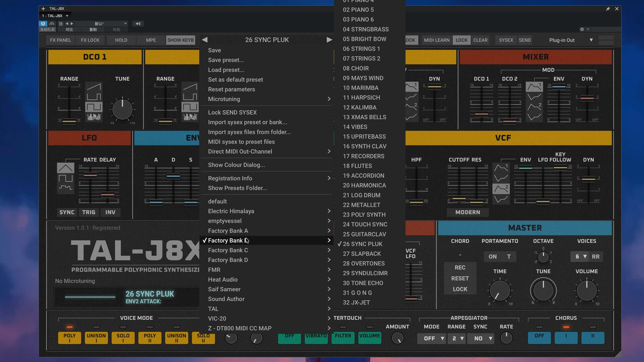644x362 pixels.
Task: Select LFO square waveform icon
Action: click(65, 178)
